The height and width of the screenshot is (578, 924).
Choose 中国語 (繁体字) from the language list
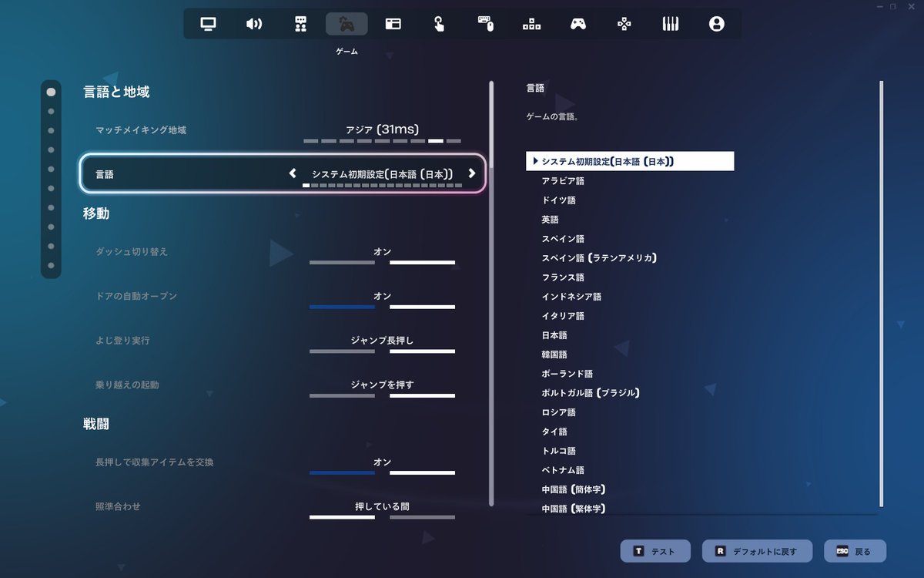[574, 508]
